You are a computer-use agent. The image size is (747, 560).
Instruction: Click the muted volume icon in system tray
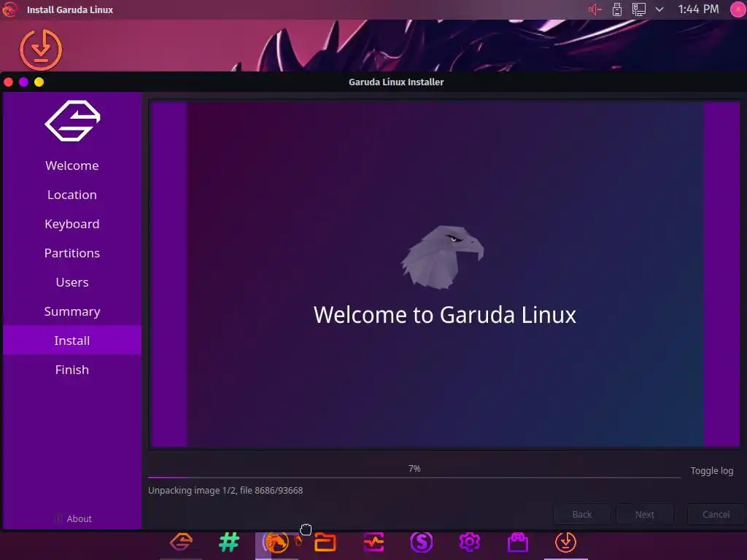pyautogui.click(x=595, y=9)
